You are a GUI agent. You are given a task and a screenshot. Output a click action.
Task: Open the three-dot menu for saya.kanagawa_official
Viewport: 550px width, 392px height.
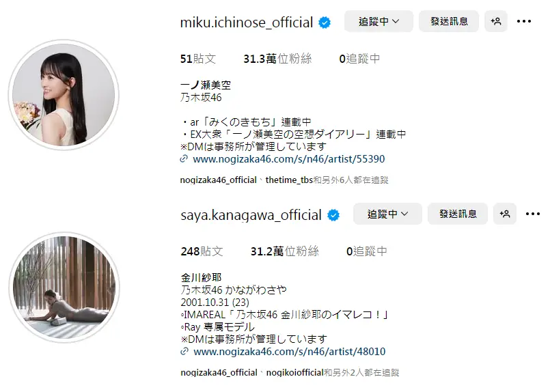click(x=532, y=214)
